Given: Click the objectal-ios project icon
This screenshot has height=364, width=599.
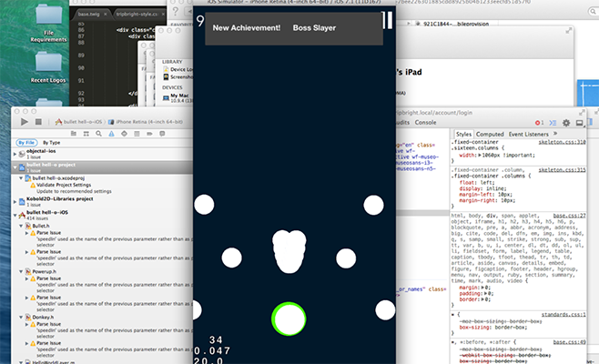Looking at the screenshot, I should [x=22, y=154].
